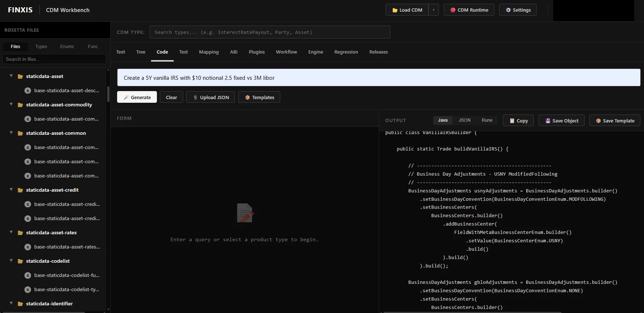The width and height of the screenshot is (644, 313).
Task: Collapse the staticdata-asset-commodity tree node
Action: point(11,104)
